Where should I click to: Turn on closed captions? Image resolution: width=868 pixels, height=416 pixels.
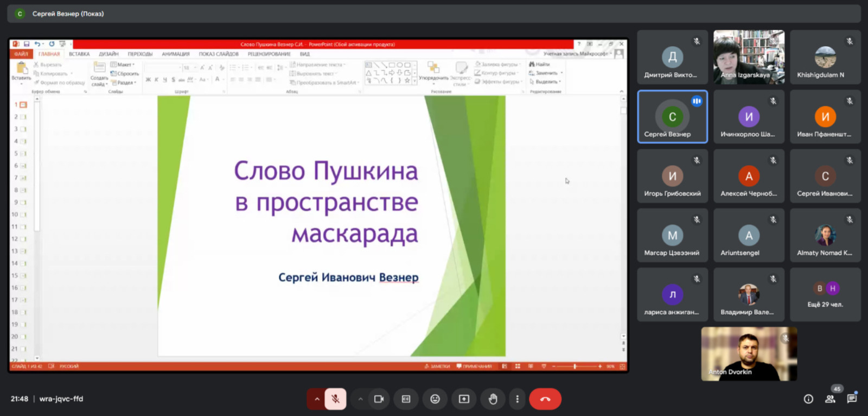[406, 399]
